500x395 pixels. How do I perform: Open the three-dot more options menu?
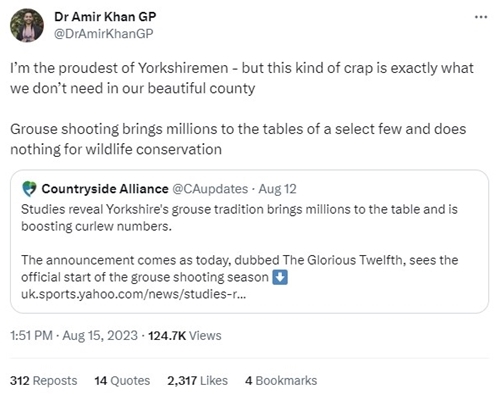(x=481, y=17)
